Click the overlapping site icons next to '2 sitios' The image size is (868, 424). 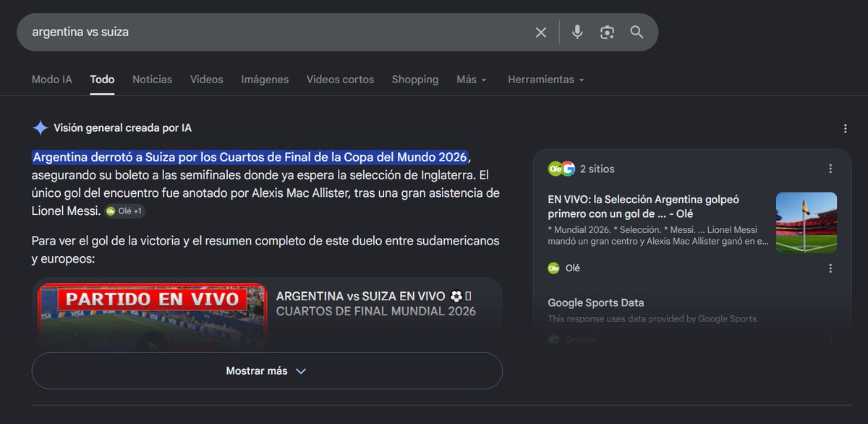[x=561, y=169]
